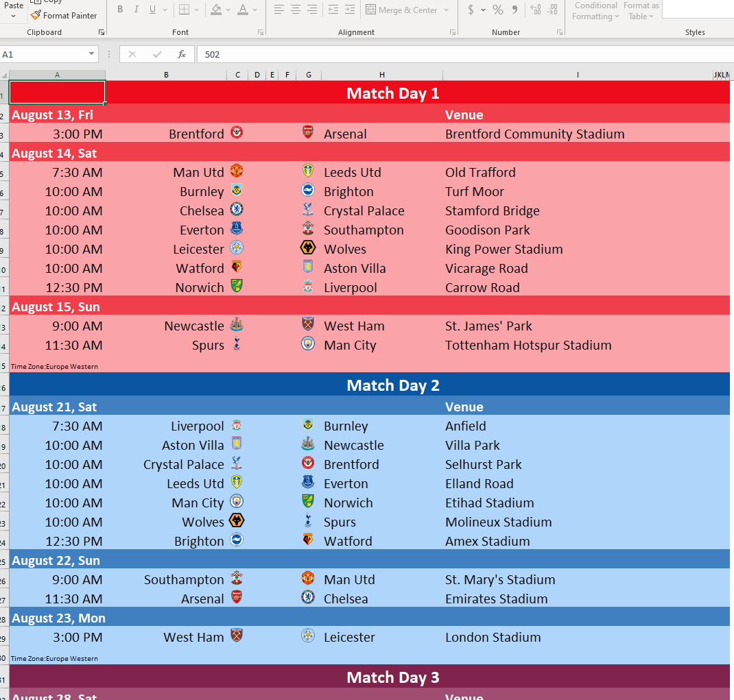Apply Percent Style formatting

497,10
